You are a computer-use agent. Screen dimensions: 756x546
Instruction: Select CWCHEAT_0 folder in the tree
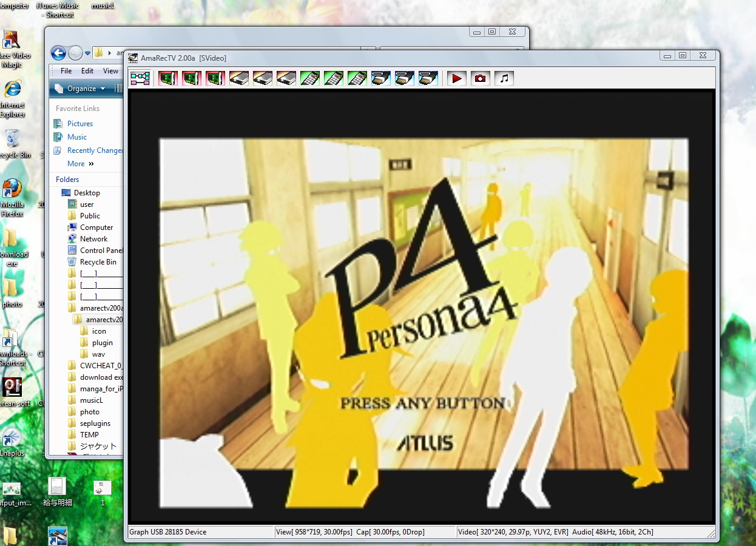[x=101, y=366]
